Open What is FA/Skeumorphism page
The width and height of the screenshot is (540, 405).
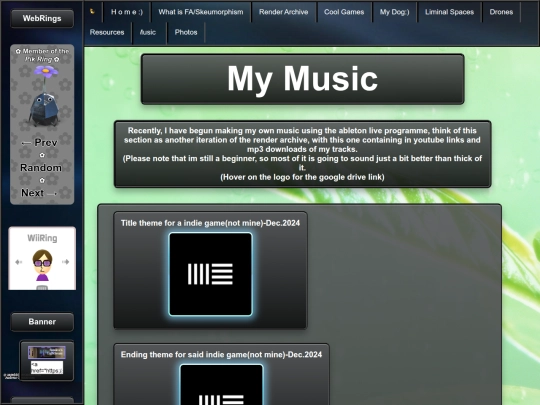pos(201,12)
